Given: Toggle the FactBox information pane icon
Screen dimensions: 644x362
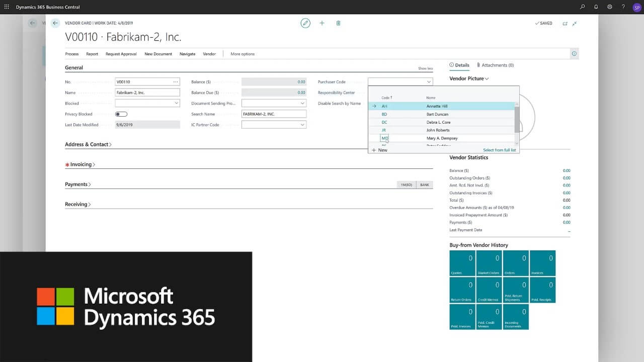Looking at the screenshot, I should click(574, 53).
